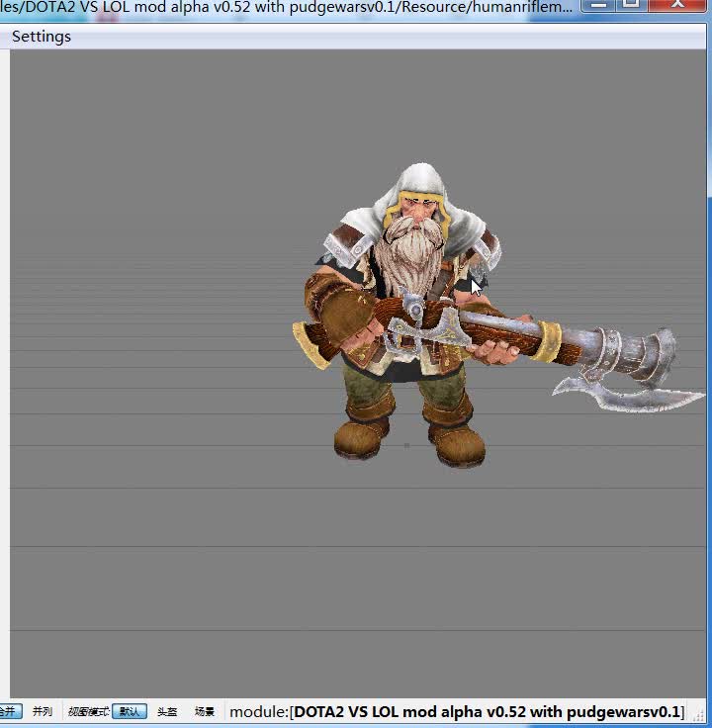Switch view mode to 场景 scene
The height and width of the screenshot is (728, 712).
click(205, 711)
